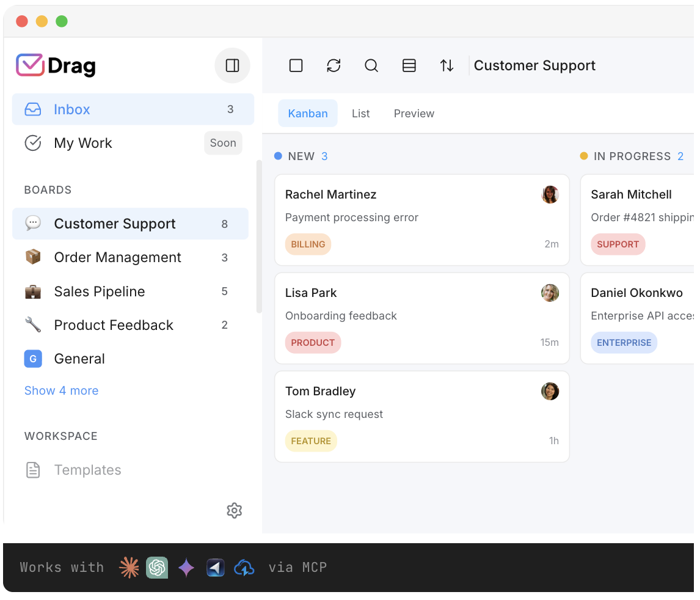Expand boards with Show 4 more
Screen dimensions: 700x600
pos(61,390)
